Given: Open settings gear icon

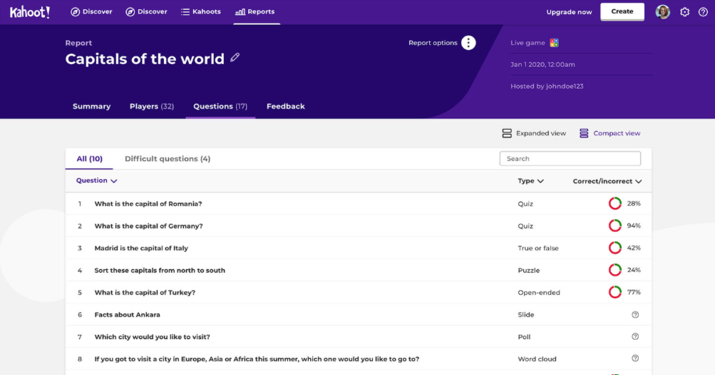Looking at the screenshot, I should [x=684, y=12].
